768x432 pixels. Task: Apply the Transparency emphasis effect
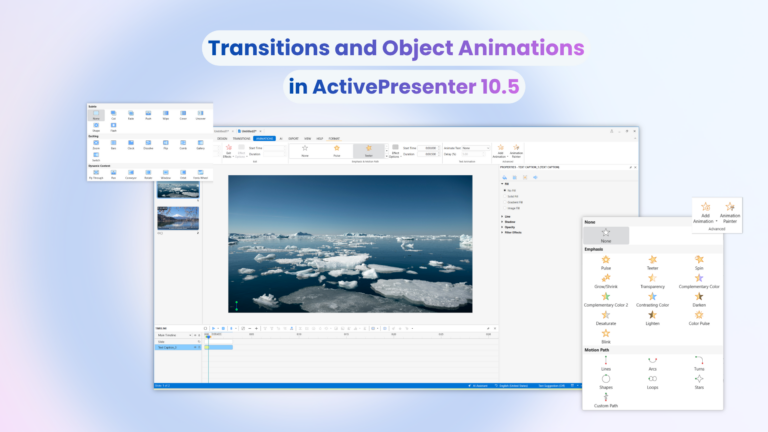[652, 281]
